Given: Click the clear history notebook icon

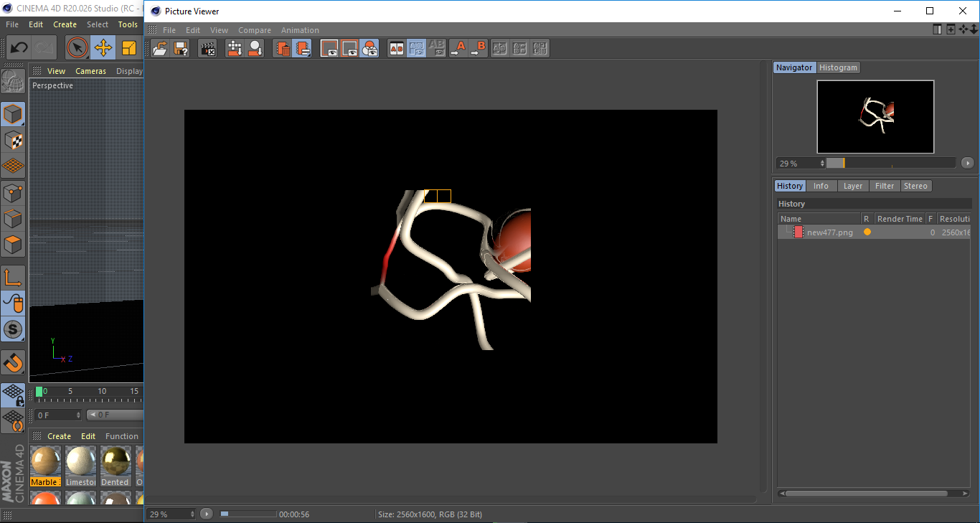Looking at the screenshot, I should pos(303,49).
